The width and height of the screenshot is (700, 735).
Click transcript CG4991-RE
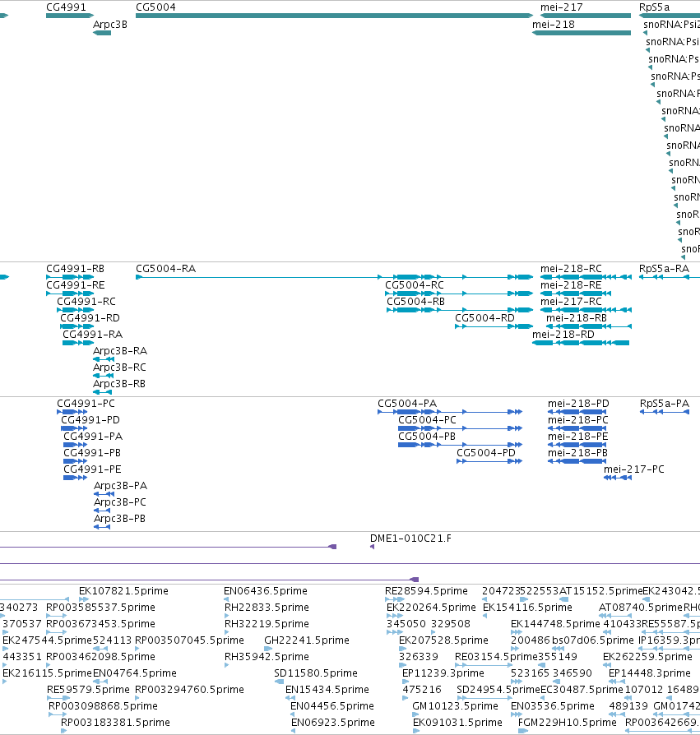[75, 285]
